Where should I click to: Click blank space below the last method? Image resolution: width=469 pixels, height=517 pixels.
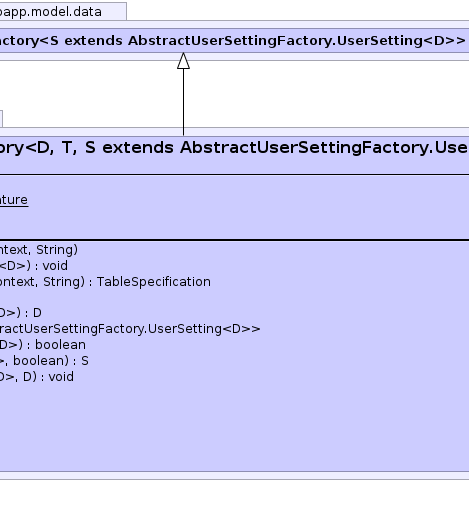[234, 427]
